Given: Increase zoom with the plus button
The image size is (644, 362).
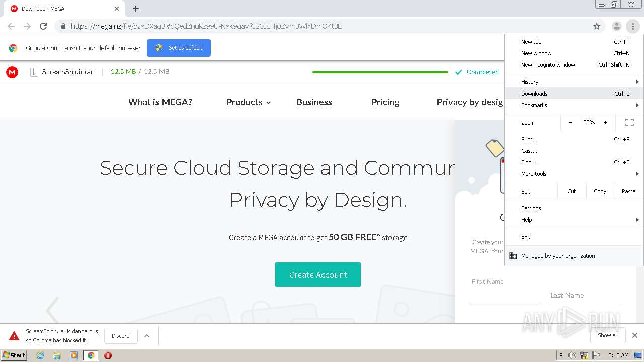Looking at the screenshot, I should [605, 122].
